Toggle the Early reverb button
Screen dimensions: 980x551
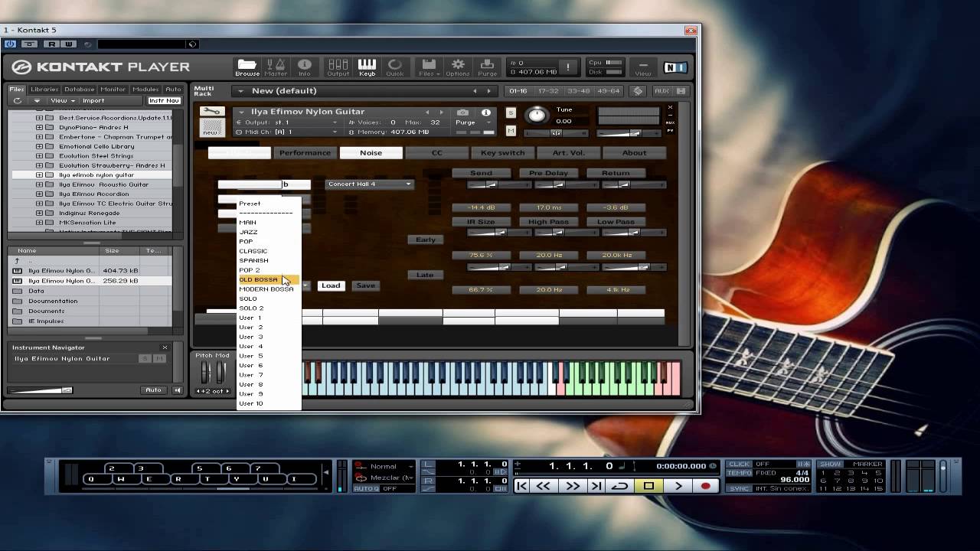pos(426,240)
